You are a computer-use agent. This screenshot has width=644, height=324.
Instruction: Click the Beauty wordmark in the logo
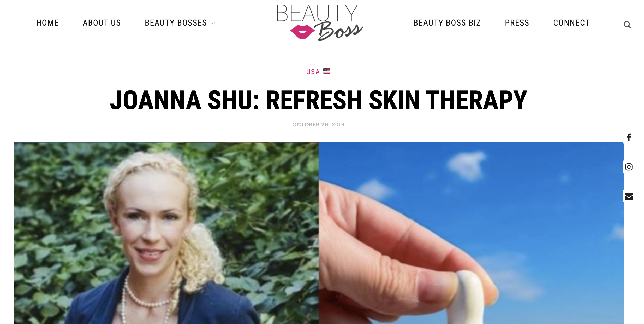317,13
